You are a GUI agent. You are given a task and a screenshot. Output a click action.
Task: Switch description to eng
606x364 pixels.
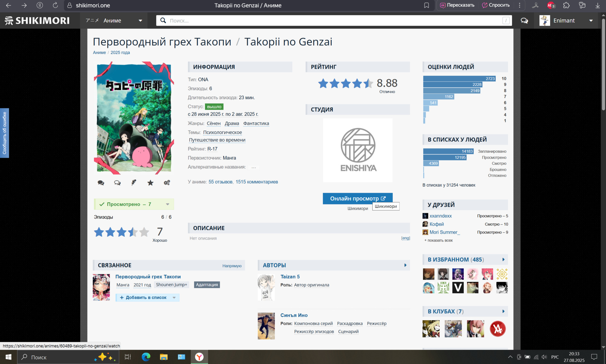click(x=406, y=238)
